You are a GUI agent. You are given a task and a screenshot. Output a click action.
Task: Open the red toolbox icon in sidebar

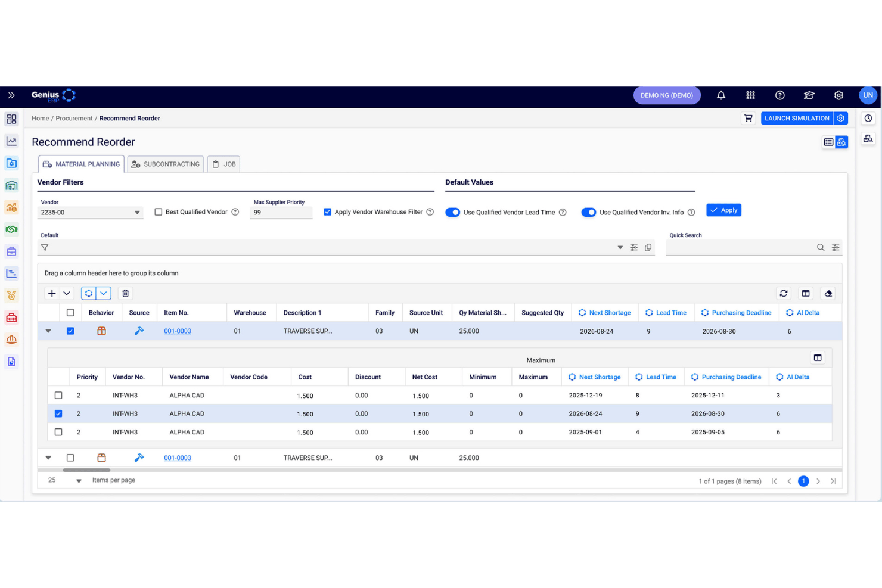pyautogui.click(x=11, y=318)
